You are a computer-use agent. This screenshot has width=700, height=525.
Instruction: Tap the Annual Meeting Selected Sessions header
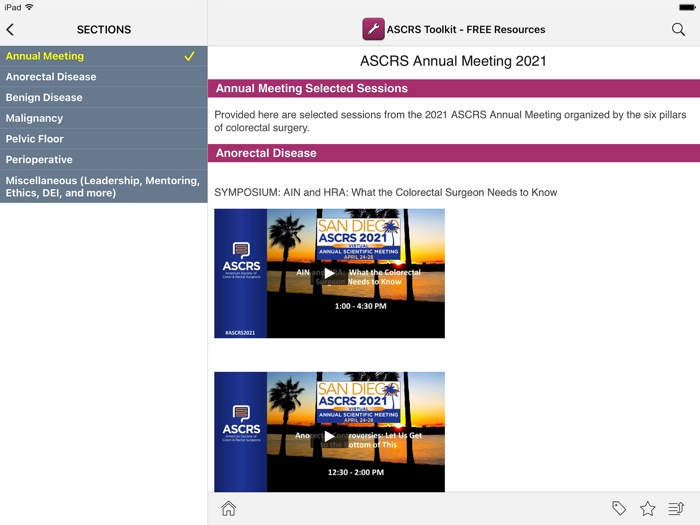(x=454, y=88)
